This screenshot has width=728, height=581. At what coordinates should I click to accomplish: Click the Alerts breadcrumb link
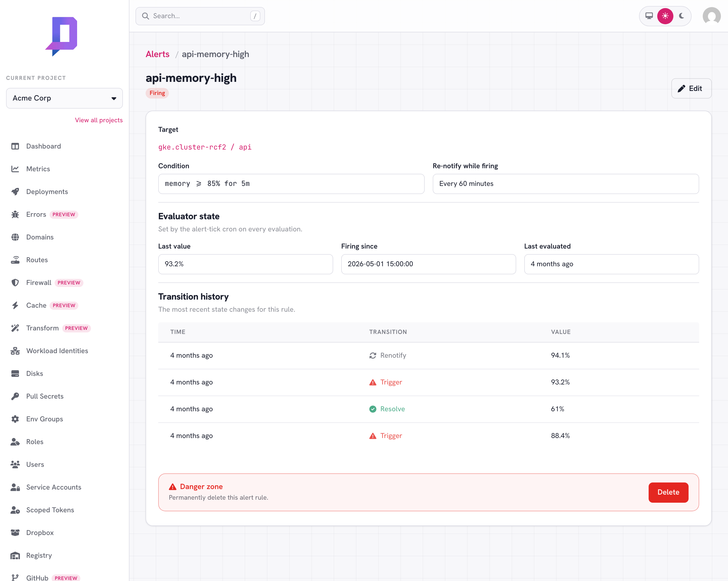(157, 54)
